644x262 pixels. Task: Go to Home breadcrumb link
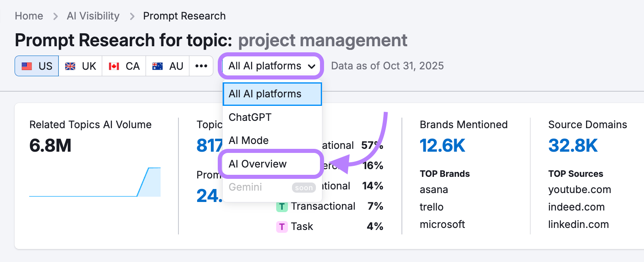29,16
